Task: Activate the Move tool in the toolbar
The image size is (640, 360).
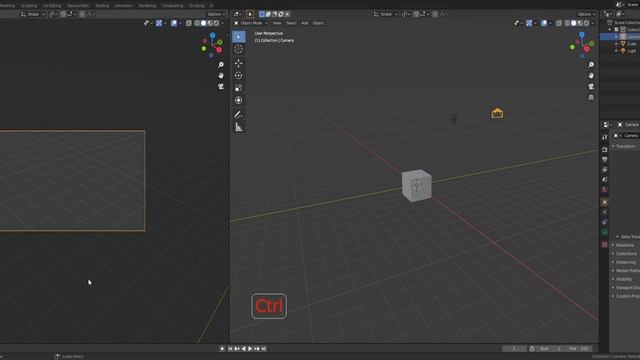Action: tap(239, 63)
